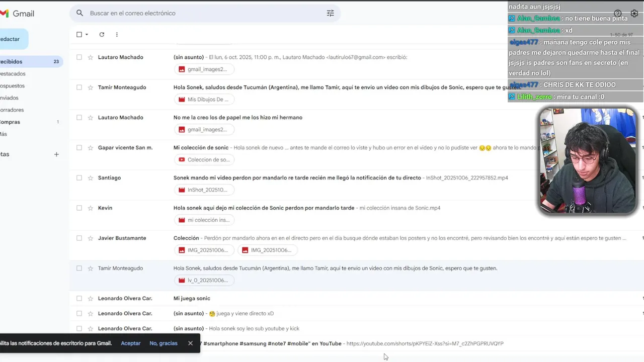Open the 'Mis Dibujos De ...' video attachment
Image resolution: width=644 pixels, height=362 pixels.
pos(204,100)
